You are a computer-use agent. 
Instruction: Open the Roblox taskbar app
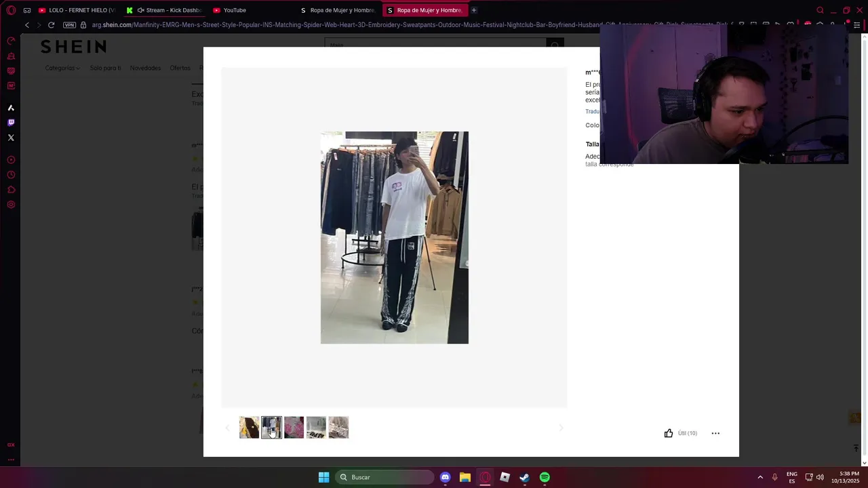tap(505, 477)
